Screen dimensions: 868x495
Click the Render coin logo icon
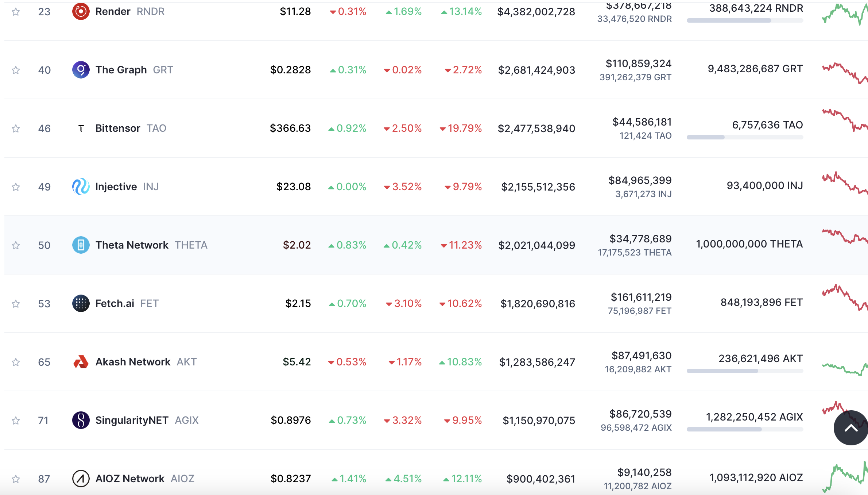coord(81,11)
